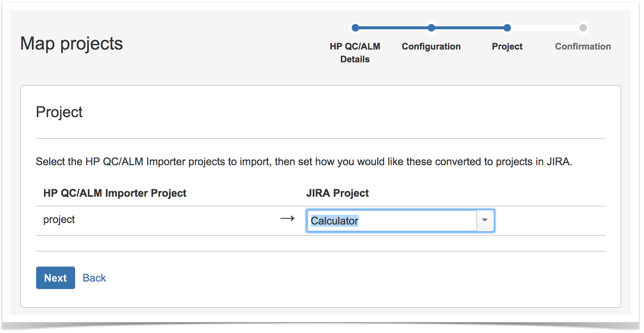
Task: Select the Confirmation step label
Action: 583,47
